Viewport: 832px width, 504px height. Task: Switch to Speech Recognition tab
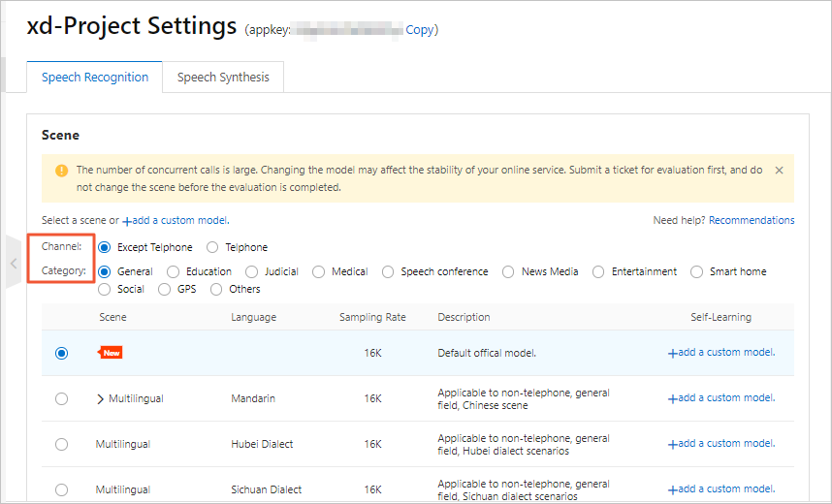click(95, 77)
